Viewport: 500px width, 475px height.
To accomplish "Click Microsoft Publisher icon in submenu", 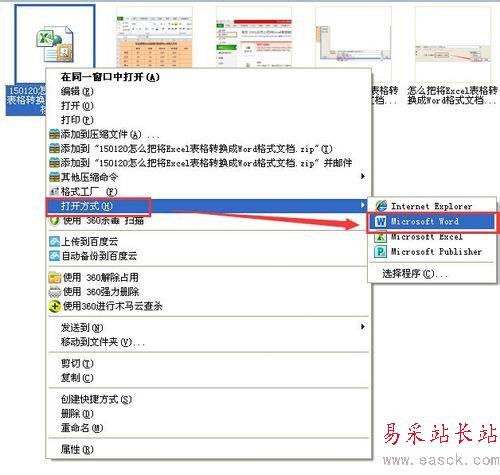I will [x=380, y=251].
